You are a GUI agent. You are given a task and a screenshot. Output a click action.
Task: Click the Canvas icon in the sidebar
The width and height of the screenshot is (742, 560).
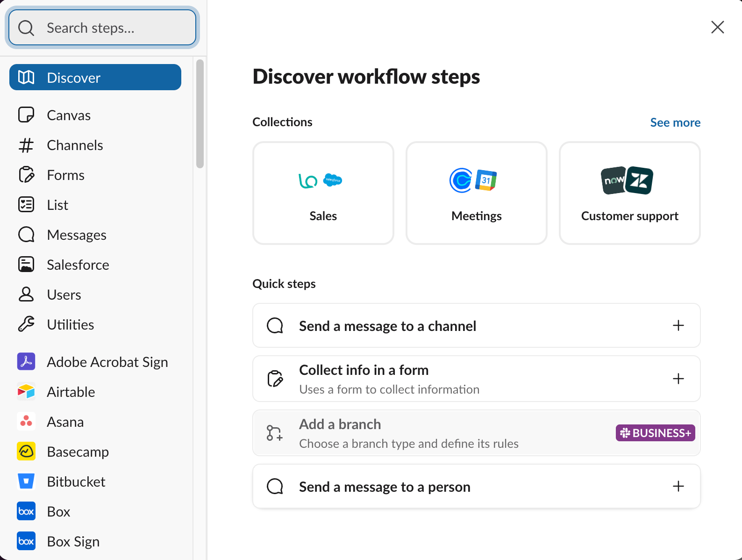pos(26,115)
